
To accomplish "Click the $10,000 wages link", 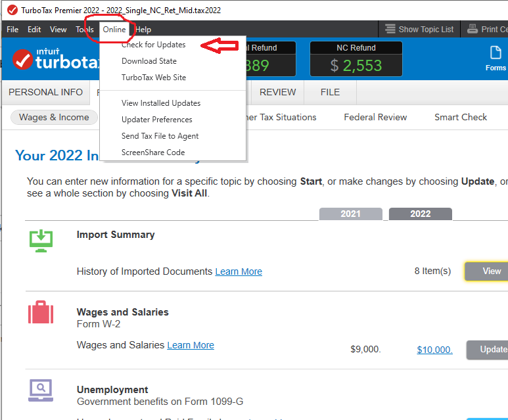I will click(434, 350).
